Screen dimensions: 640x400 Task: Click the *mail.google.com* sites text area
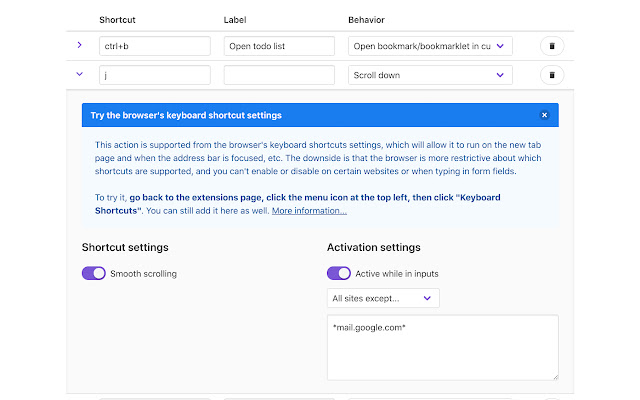click(442, 347)
